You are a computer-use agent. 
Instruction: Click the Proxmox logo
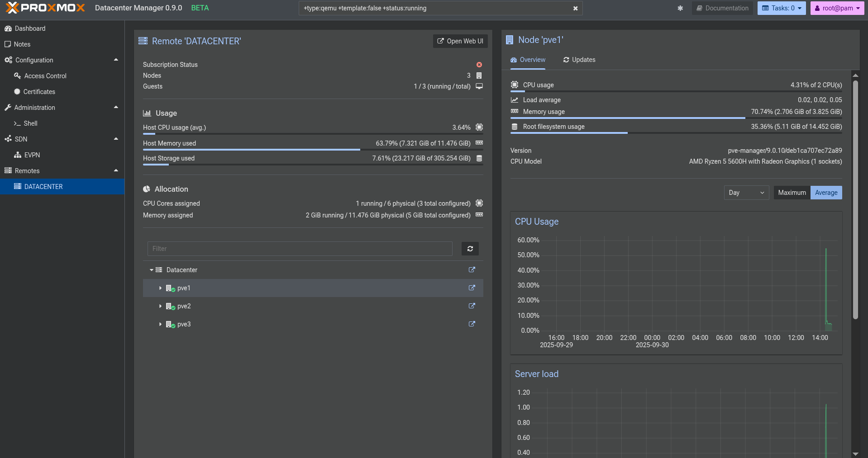point(45,8)
